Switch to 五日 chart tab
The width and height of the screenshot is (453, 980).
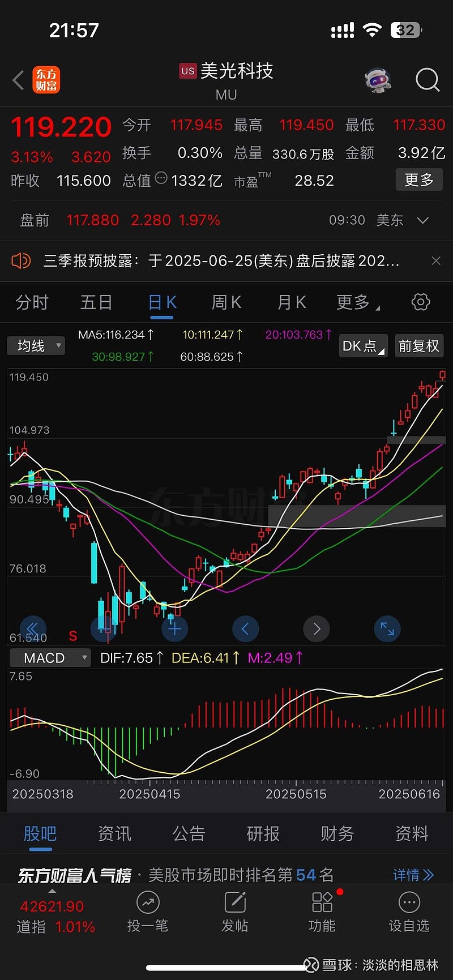pyautogui.click(x=96, y=302)
